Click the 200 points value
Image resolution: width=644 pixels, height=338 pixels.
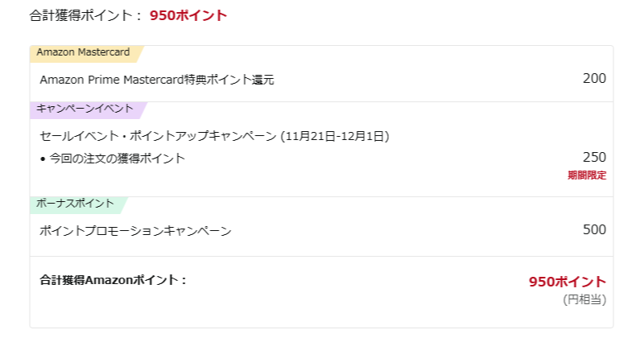tap(594, 78)
